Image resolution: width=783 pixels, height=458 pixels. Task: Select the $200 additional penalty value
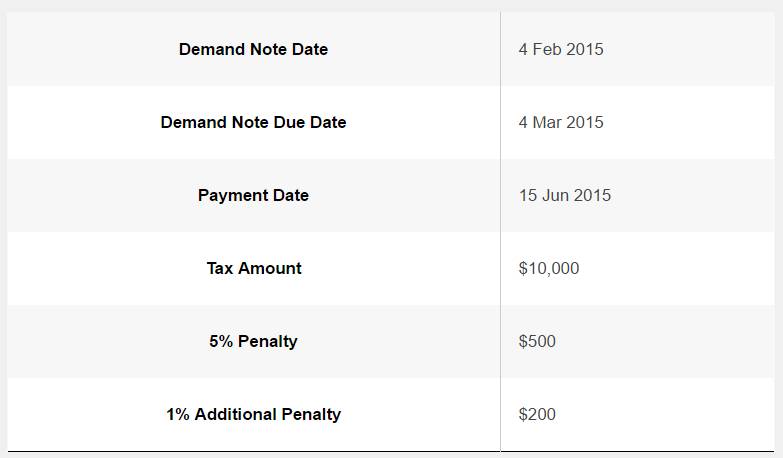pos(537,414)
